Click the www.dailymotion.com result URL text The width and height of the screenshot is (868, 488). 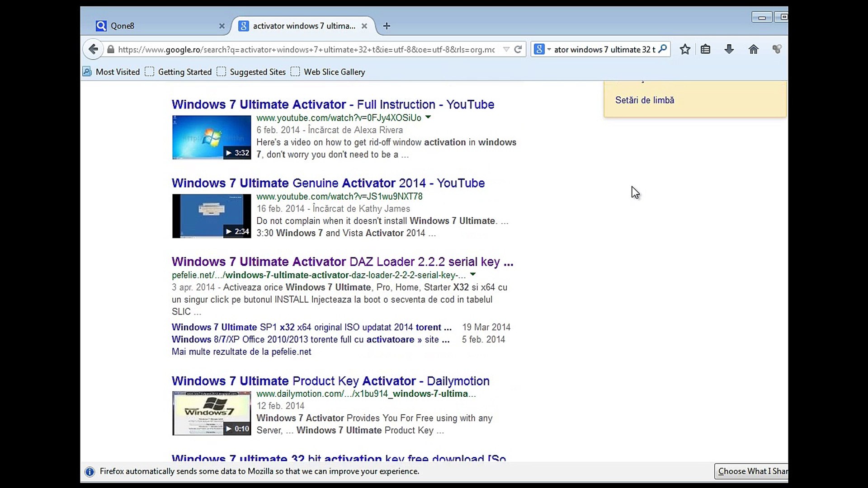[x=366, y=394]
